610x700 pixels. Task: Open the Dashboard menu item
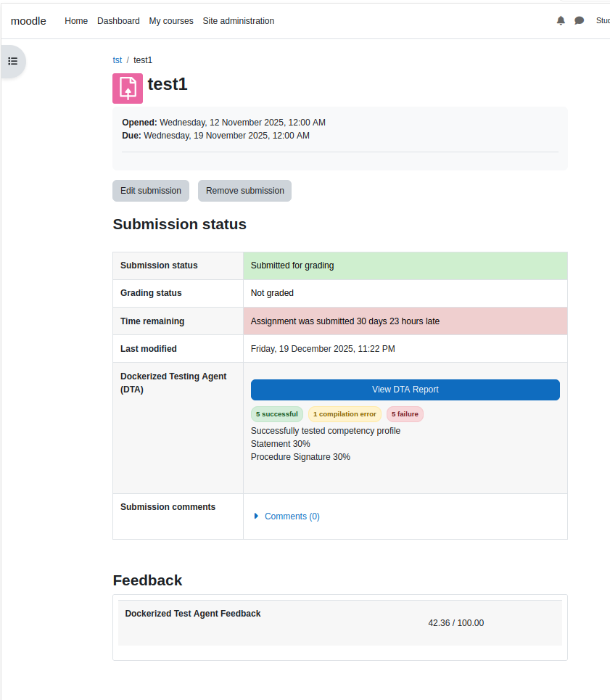pos(118,21)
